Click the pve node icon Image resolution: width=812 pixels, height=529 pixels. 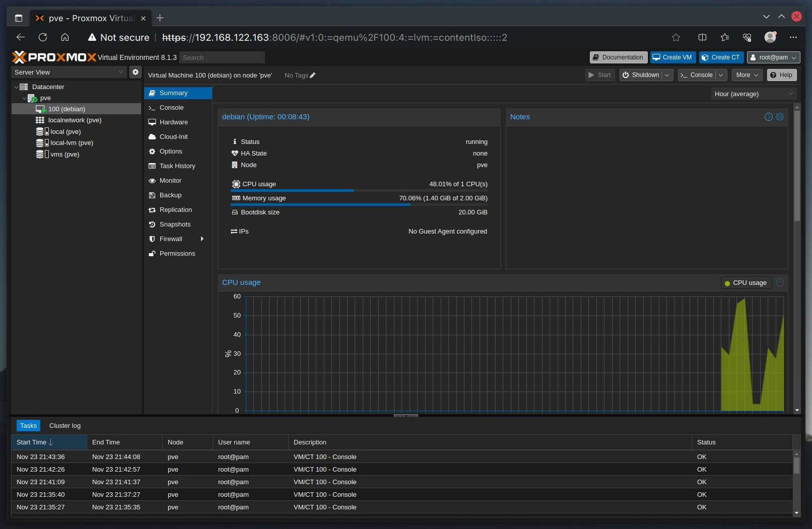tap(32, 98)
